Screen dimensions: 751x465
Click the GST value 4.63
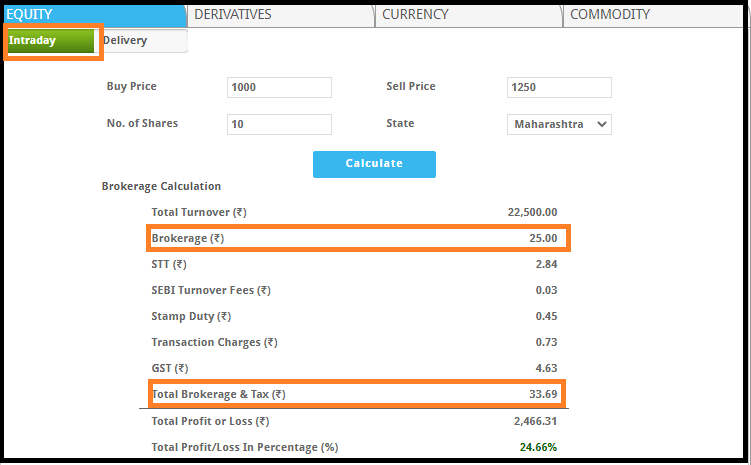tap(546, 368)
